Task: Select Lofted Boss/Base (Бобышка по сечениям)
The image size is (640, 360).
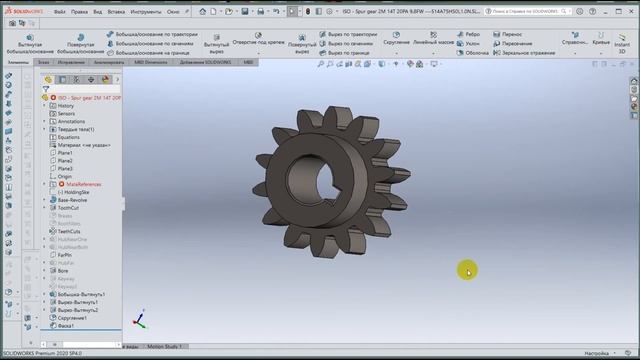Action: (150, 43)
